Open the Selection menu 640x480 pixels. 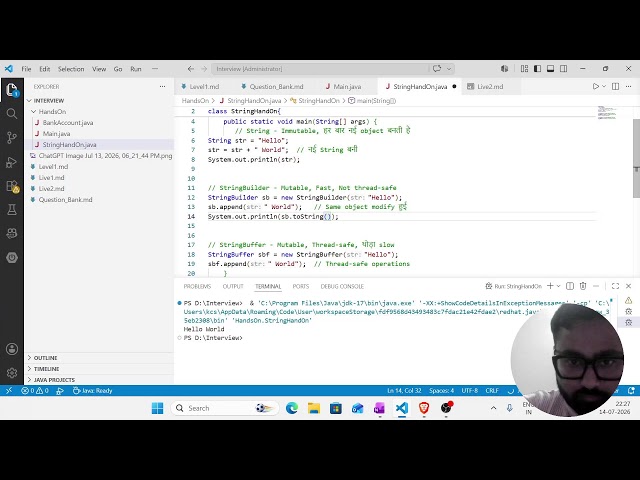tap(71, 69)
